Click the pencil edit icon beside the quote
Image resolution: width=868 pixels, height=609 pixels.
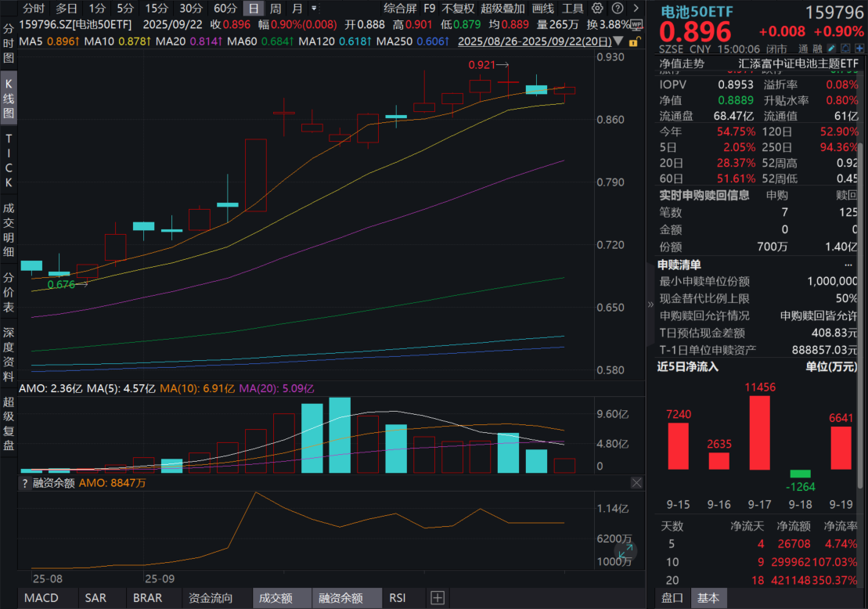(832, 47)
